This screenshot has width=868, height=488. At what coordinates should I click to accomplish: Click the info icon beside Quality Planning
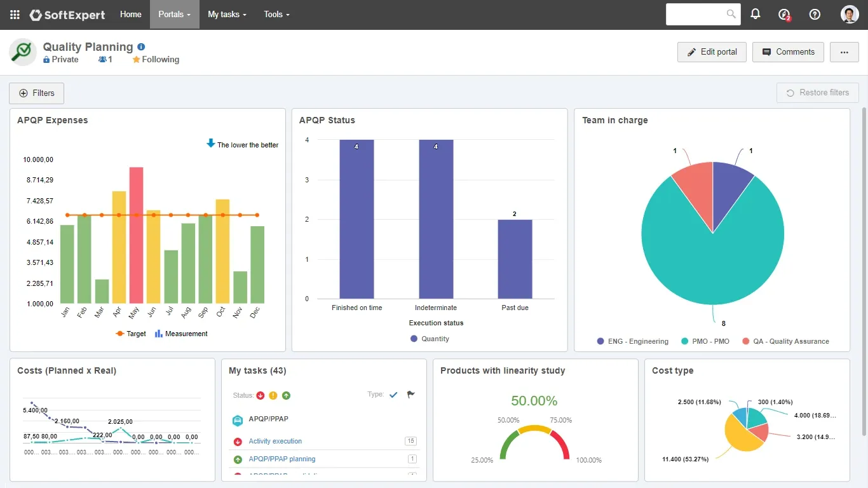[x=141, y=47]
